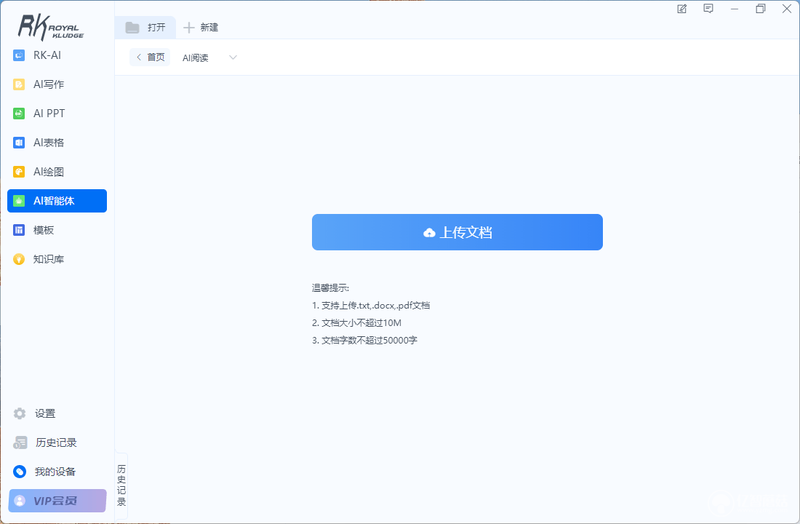800x524 pixels.
Task: Click the AI表格 spreadsheet icon
Action: pos(19,142)
